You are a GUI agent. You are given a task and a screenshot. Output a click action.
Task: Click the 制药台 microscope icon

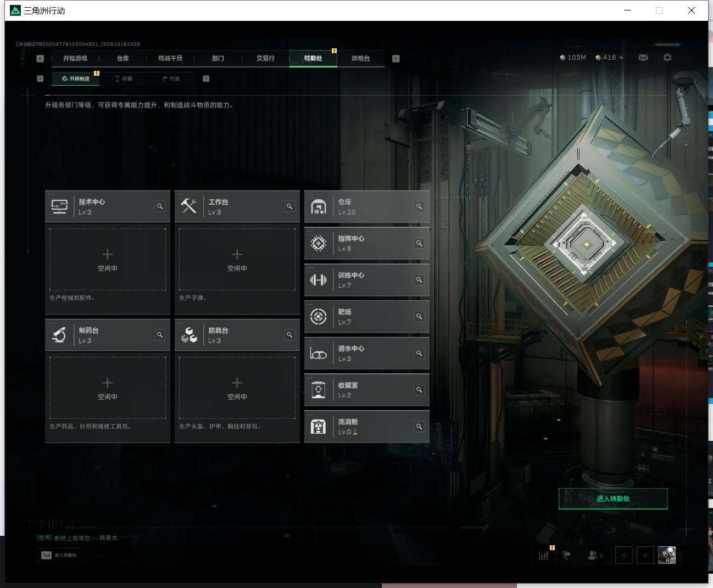(59, 335)
